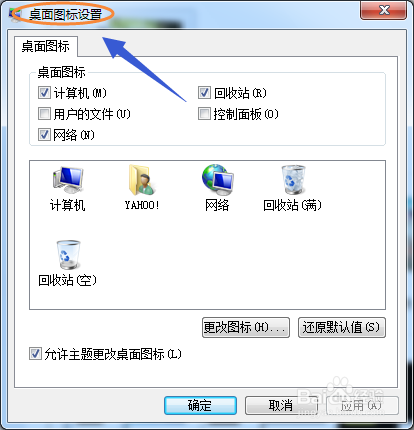Click the dialog icon in the title bar
The image size is (414, 430).
15,15
